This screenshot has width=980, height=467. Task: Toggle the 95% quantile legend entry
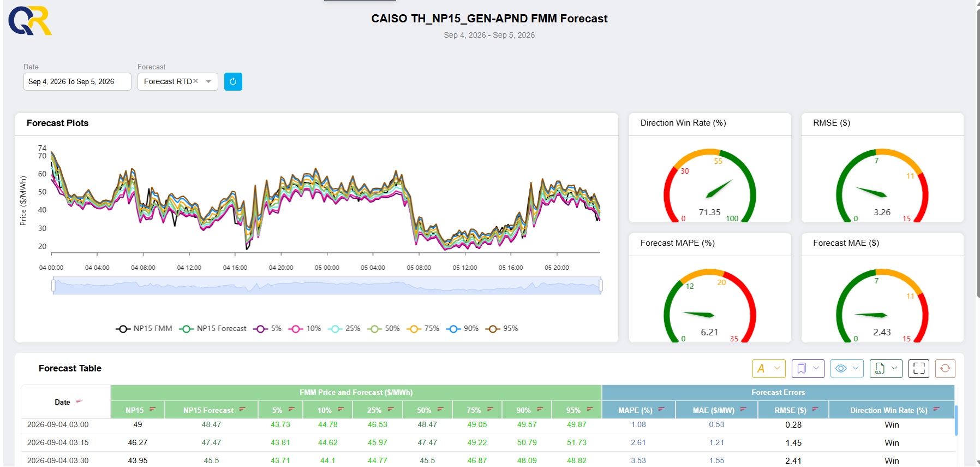(502, 329)
